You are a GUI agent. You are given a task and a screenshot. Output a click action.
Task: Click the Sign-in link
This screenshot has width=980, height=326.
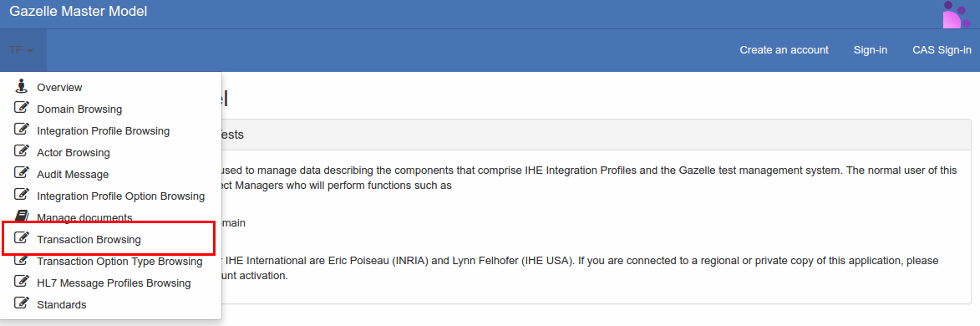[871, 50]
